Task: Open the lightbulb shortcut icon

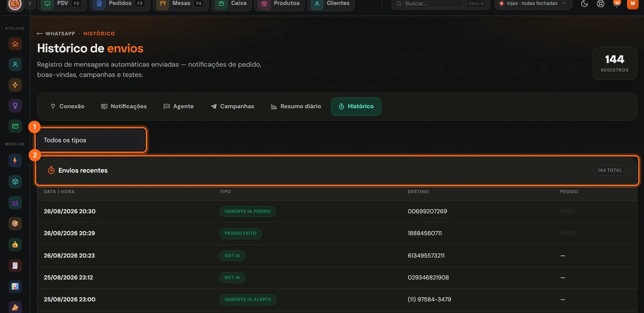Action: 15,105
